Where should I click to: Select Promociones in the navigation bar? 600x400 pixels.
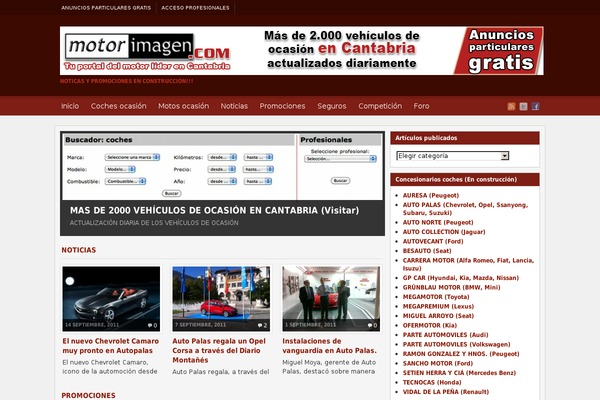pos(282,106)
